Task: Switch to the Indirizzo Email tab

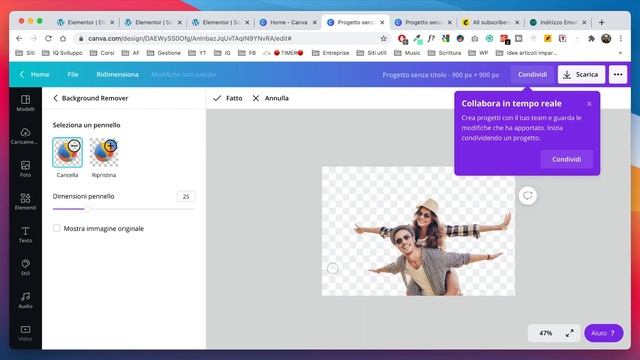Action: tap(558, 22)
